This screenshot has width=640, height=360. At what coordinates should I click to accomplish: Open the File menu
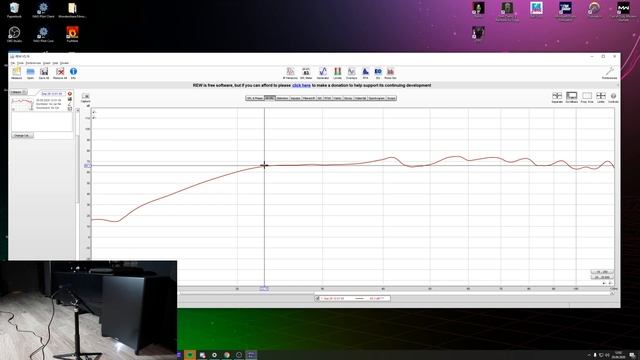coord(13,63)
